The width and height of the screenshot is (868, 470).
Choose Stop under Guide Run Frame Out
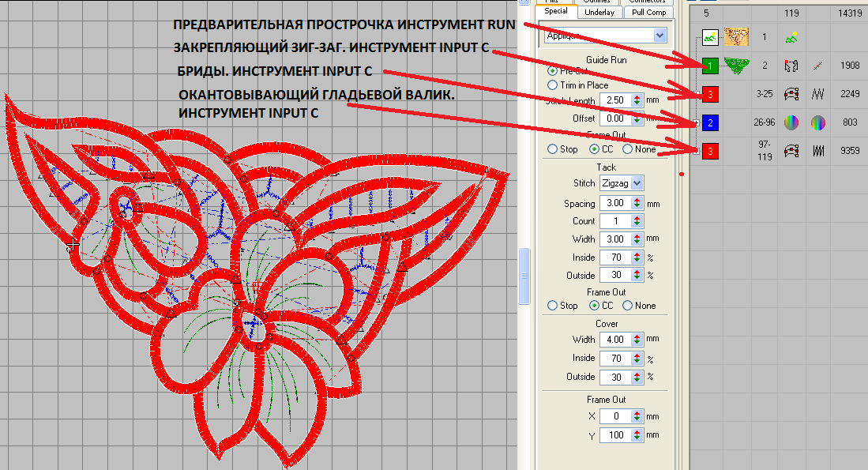click(x=553, y=149)
